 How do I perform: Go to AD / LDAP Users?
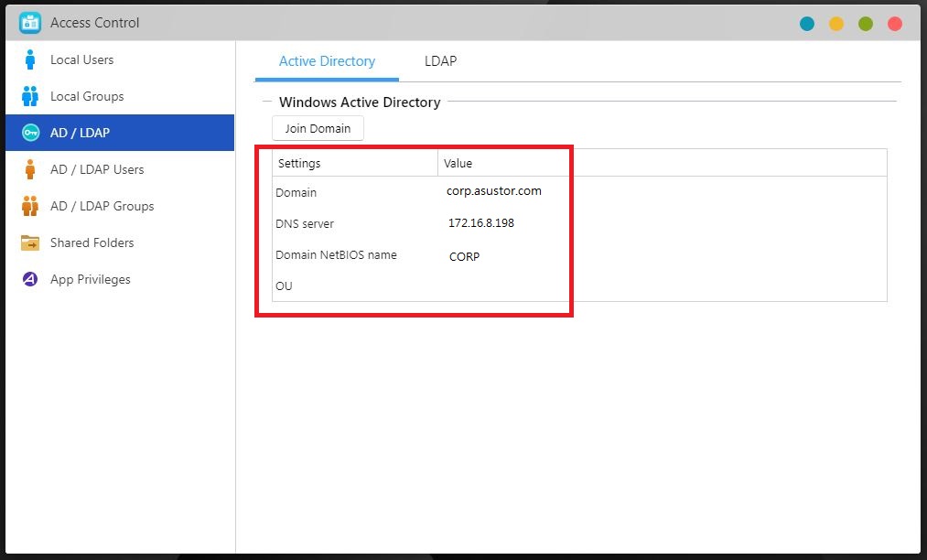click(x=120, y=169)
